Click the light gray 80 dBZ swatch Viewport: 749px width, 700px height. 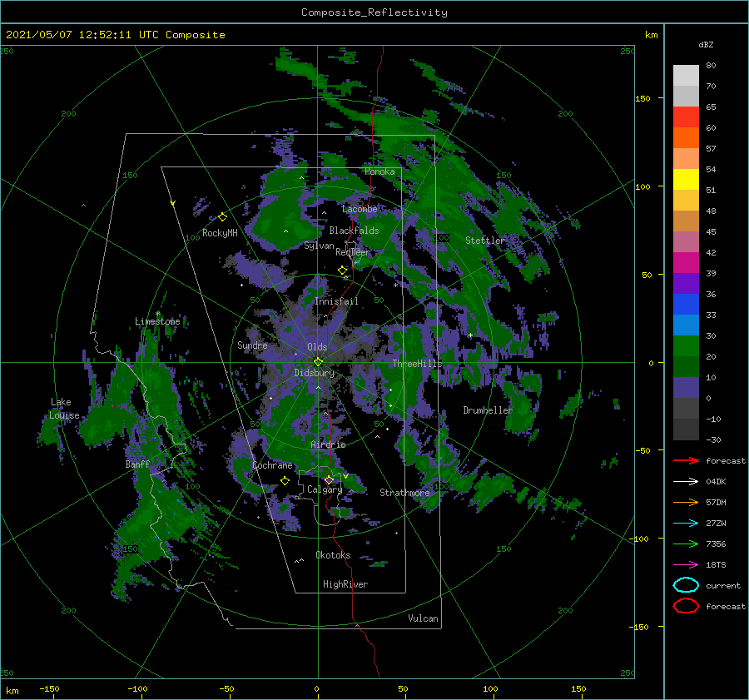686,75
